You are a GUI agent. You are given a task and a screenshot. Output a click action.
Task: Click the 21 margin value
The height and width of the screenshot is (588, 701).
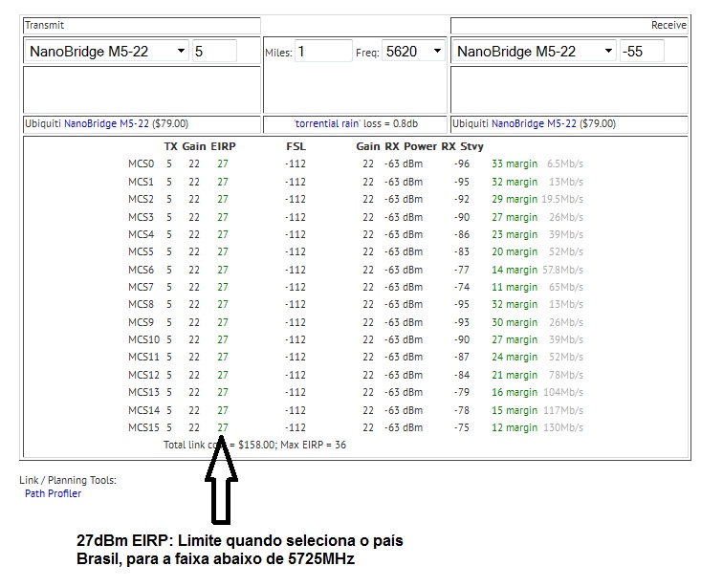515,375
